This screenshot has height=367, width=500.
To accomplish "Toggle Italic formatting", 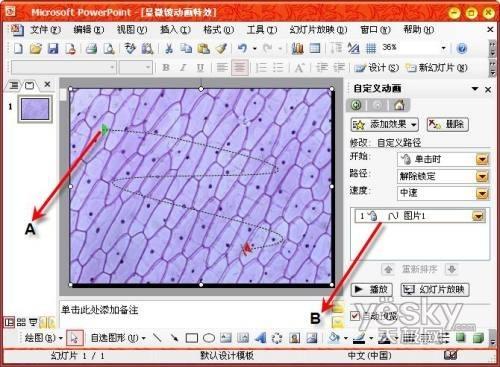I will [x=183, y=68].
